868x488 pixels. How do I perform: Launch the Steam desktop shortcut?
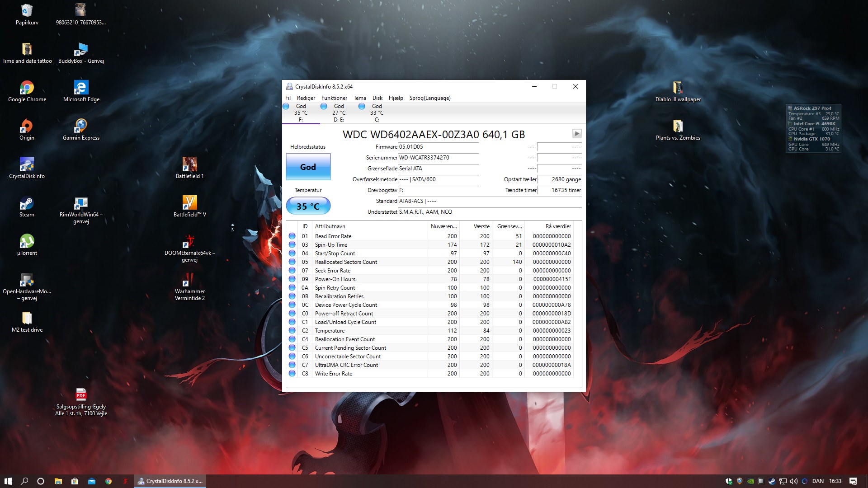pos(27,206)
